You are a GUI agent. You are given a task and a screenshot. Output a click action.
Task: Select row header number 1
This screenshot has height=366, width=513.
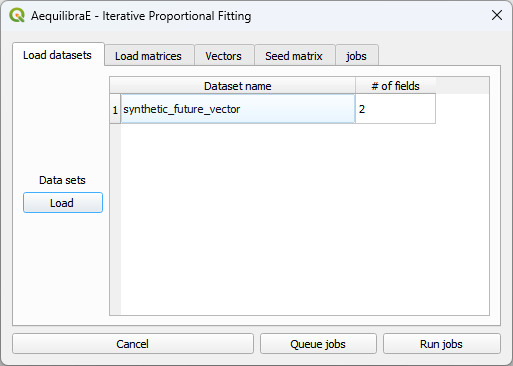coord(115,109)
